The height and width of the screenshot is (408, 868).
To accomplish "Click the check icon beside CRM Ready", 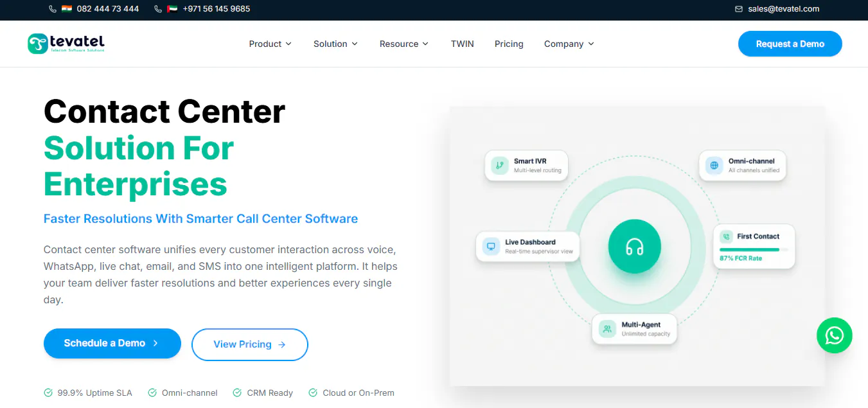I will [x=237, y=393].
